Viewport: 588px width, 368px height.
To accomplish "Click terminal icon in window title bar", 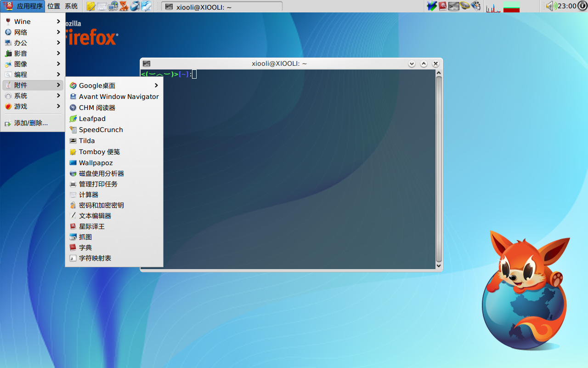I will click(x=147, y=64).
